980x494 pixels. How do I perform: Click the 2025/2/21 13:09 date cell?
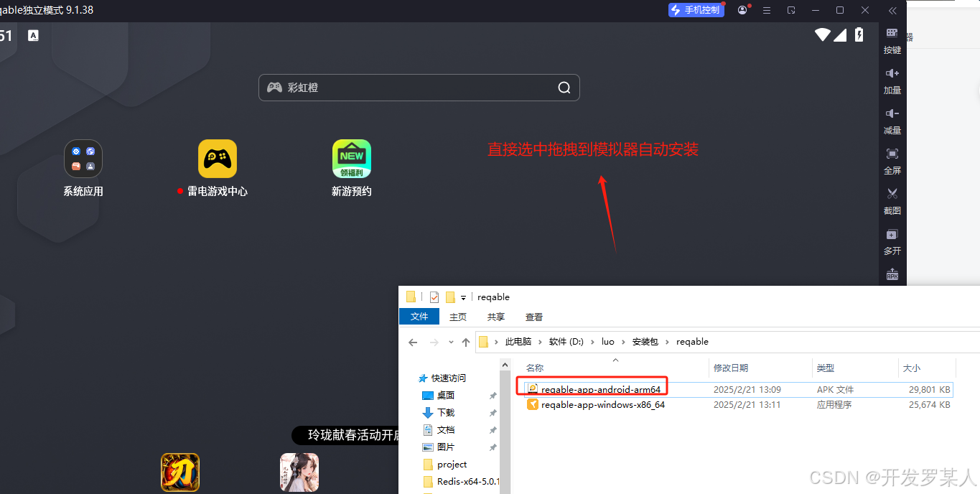(x=747, y=389)
